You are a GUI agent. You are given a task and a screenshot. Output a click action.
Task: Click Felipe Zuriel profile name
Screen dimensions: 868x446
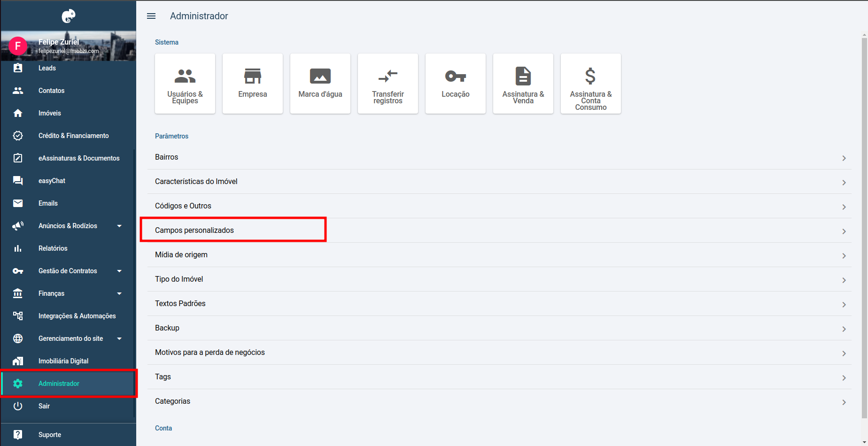pyautogui.click(x=59, y=42)
